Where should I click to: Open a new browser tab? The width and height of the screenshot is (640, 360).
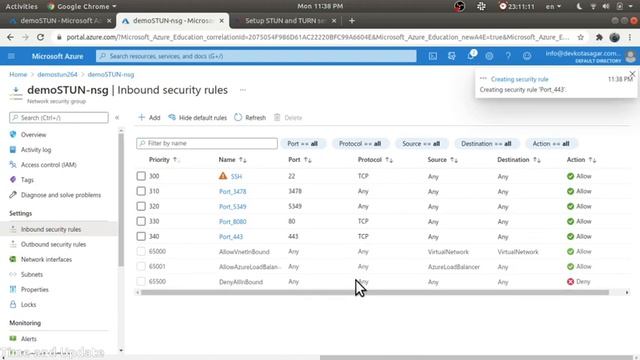click(x=352, y=20)
